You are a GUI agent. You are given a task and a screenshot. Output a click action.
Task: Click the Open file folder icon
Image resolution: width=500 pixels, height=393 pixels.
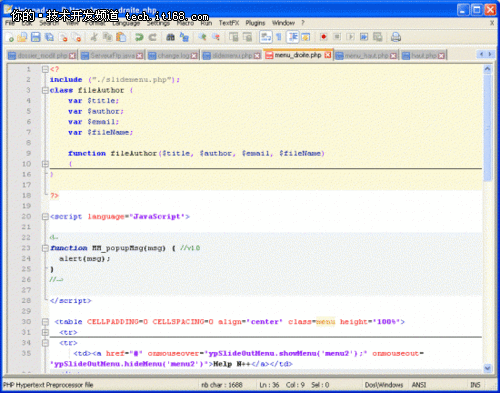click(x=22, y=37)
